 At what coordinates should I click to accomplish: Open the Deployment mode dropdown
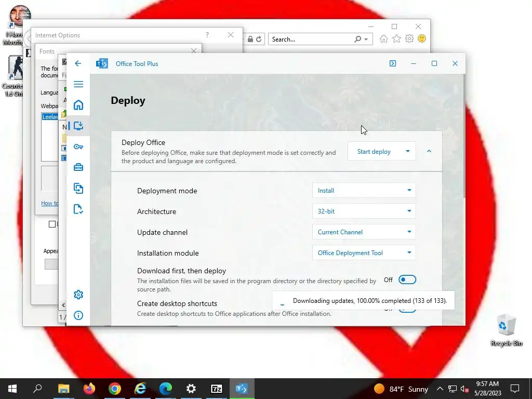(364, 190)
